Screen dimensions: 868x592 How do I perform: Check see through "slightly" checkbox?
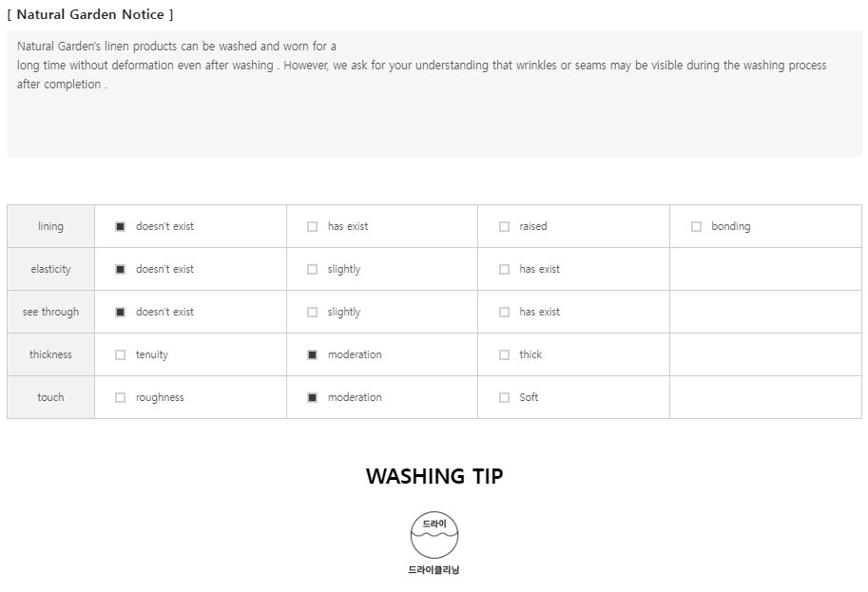312,313
